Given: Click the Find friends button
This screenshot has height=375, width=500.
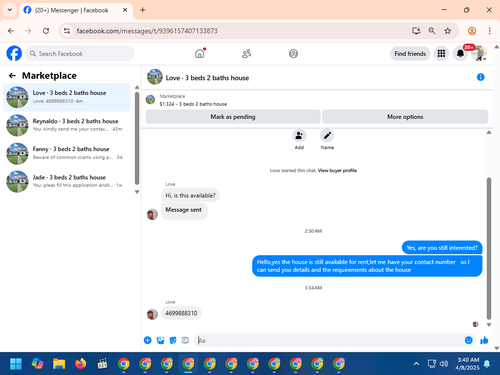Looking at the screenshot, I should pos(410,54).
